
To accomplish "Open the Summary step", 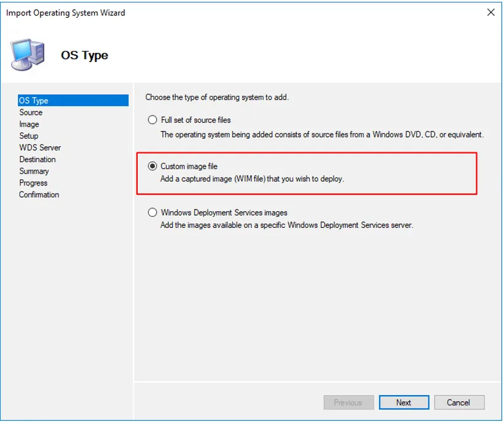I will 34,171.
